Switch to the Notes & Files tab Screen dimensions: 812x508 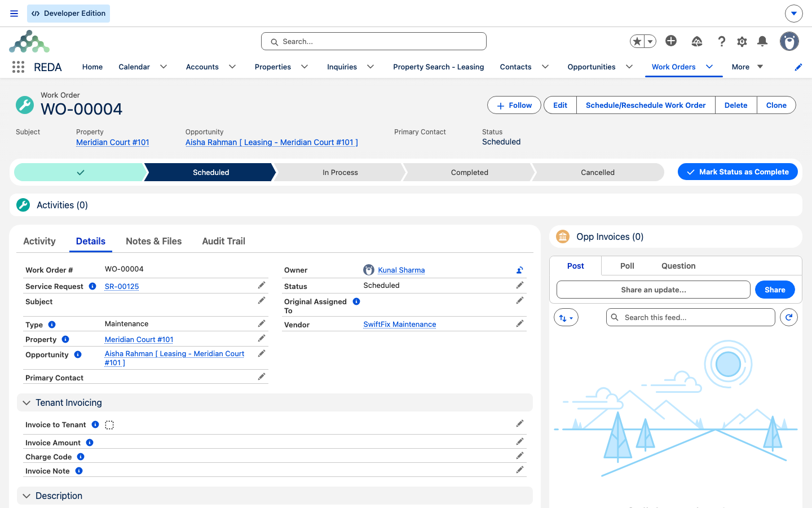tap(154, 241)
